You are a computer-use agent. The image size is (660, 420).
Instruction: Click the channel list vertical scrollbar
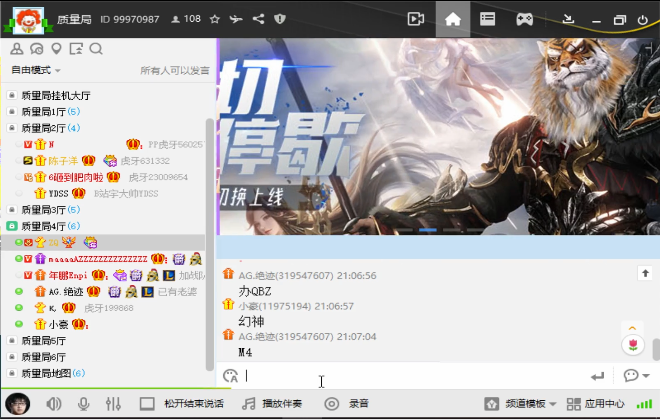tap(210, 244)
